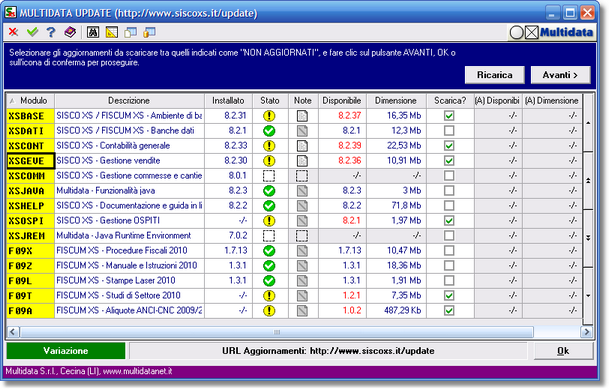
Task: Click the Disponibile column header
Action: [342, 101]
